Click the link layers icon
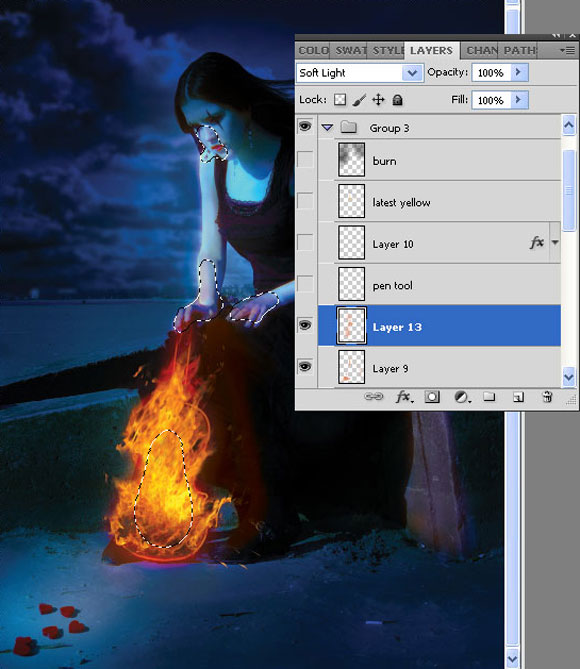580x669 pixels. click(x=373, y=397)
